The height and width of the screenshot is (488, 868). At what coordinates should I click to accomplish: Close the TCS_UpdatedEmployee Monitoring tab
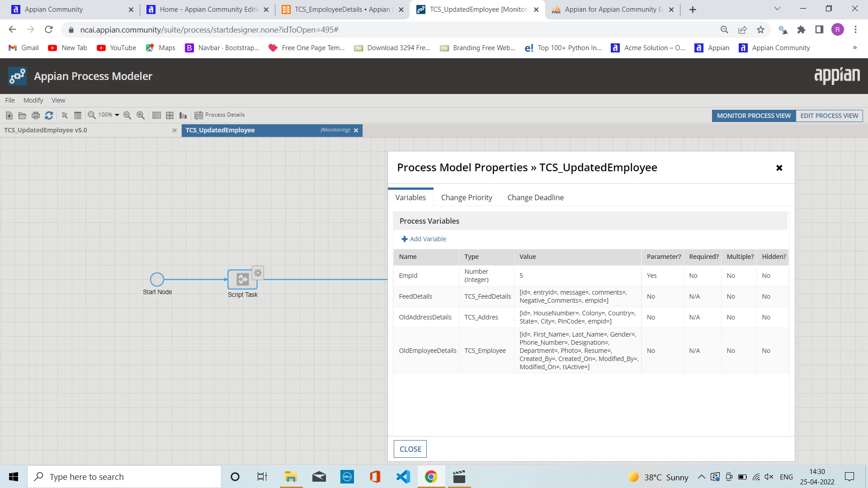356,130
